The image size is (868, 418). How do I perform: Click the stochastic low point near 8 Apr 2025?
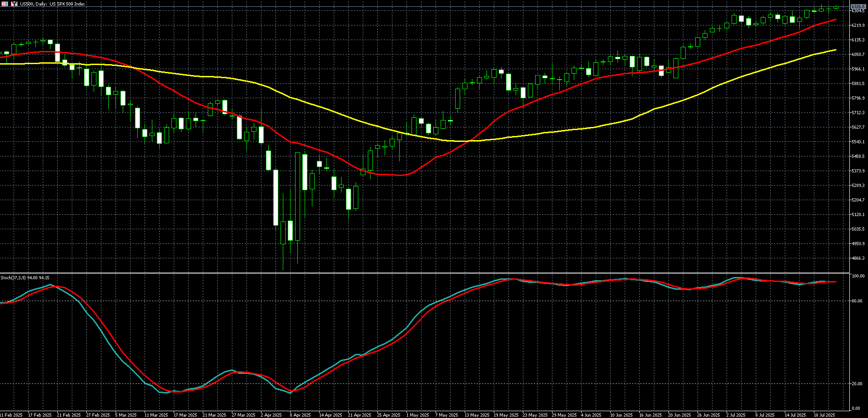(291, 392)
